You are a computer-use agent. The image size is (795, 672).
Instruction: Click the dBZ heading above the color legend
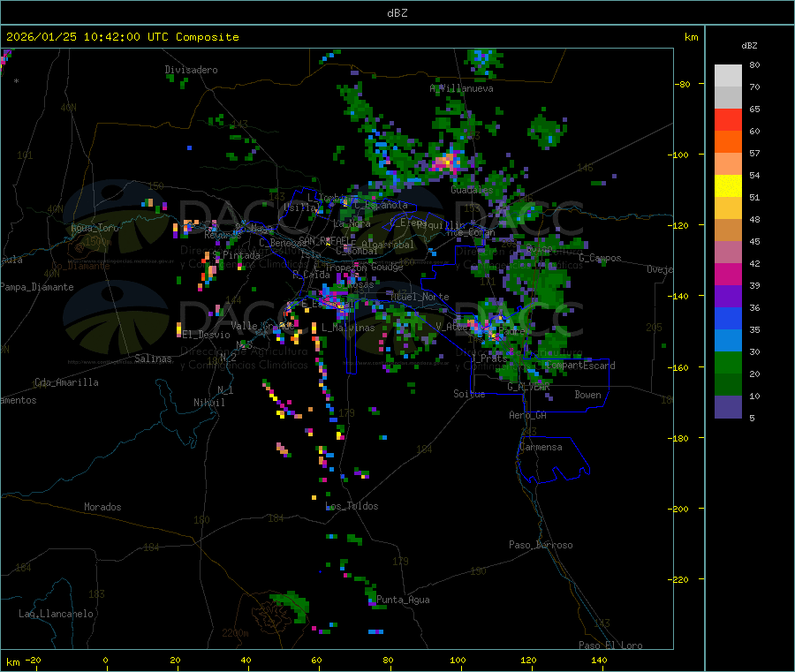tap(749, 46)
